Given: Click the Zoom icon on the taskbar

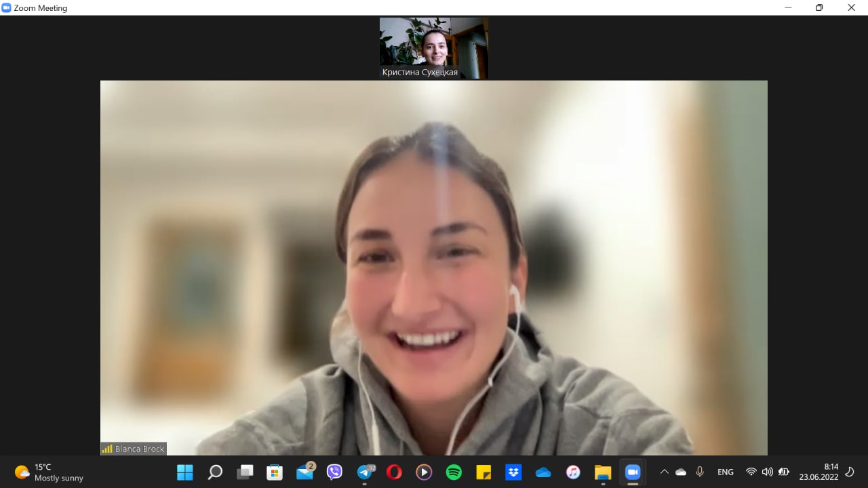Looking at the screenshot, I should (x=633, y=472).
